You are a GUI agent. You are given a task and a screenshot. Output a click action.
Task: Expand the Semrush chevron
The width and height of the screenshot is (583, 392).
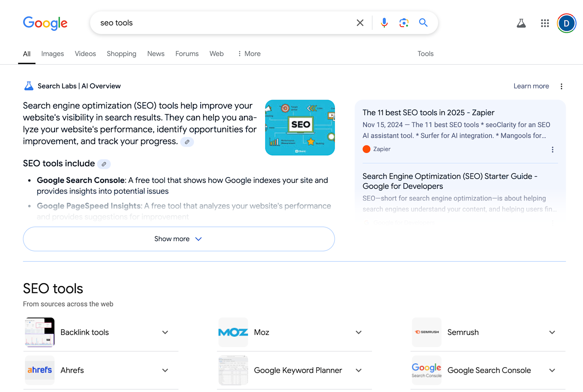point(552,332)
